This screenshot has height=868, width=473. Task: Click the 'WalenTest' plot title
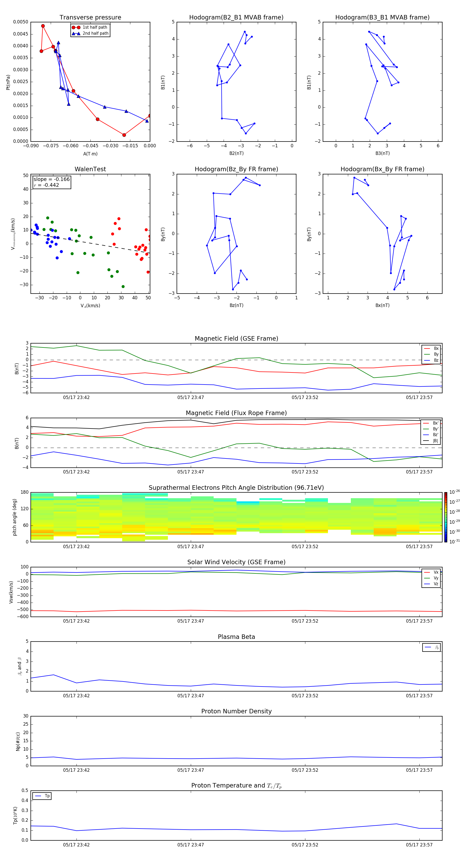pyautogui.click(x=90, y=169)
